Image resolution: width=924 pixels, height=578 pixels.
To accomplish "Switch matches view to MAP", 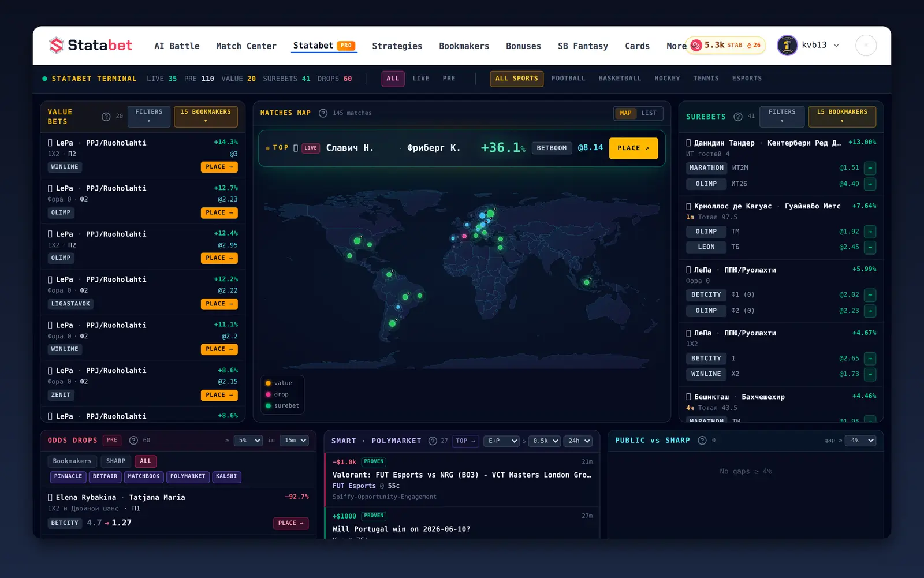I will [625, 113].
